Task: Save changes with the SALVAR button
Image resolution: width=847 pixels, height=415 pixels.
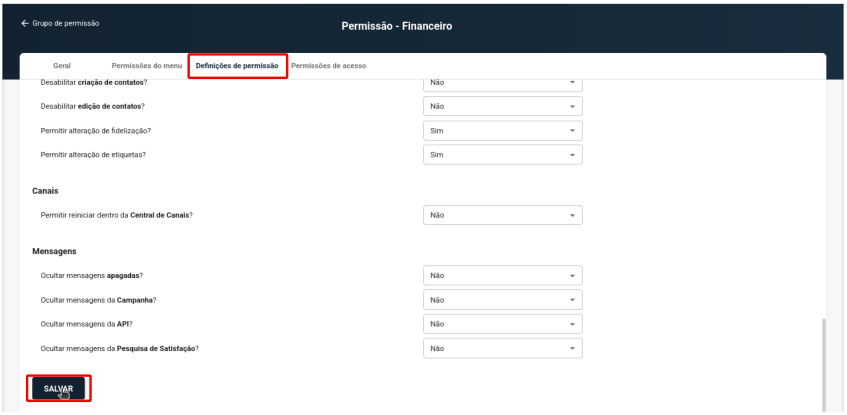Action: [58, 389]
